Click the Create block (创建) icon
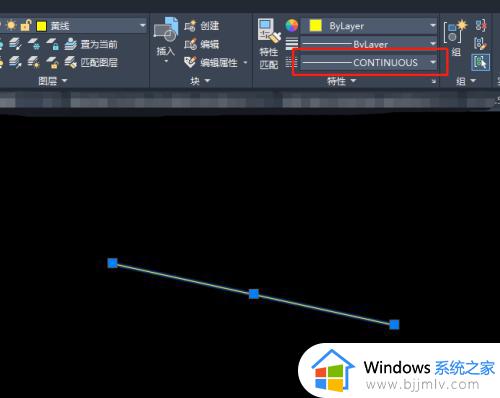Screen dimensions: 500x398 coord(190,26)
